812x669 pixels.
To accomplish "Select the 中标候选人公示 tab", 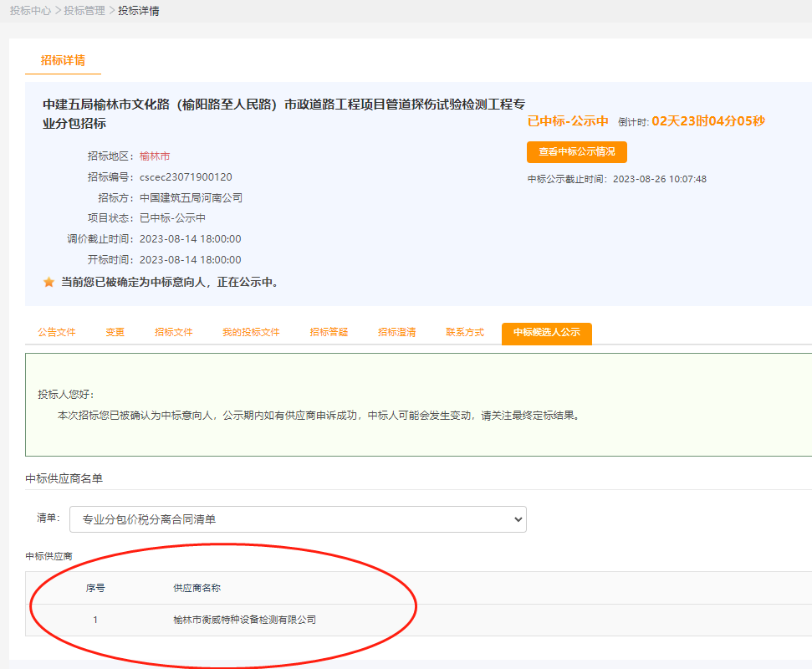I will coord(547,333).
